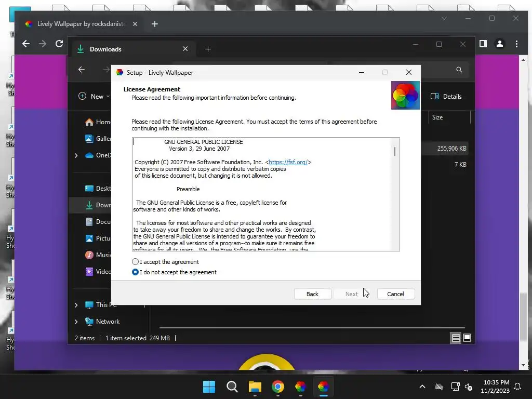Viewport: 532px width, 399px height.
Task: Open a new tab in Chrome
Action: [x=155, y=24]
